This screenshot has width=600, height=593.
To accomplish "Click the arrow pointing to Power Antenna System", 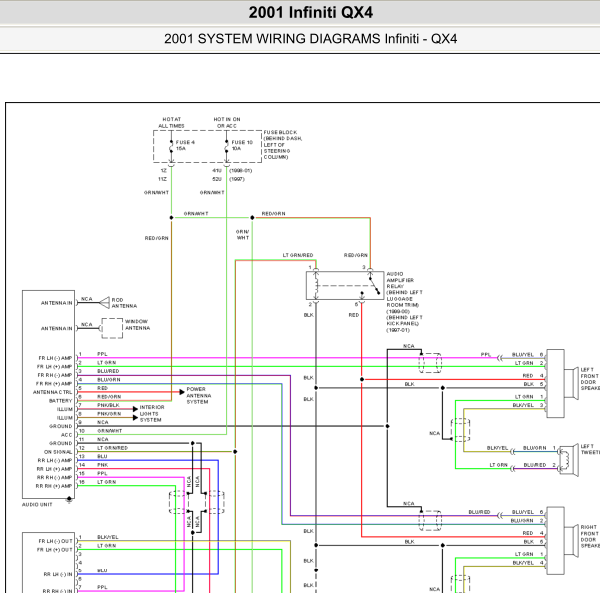I will pos(182,392).
